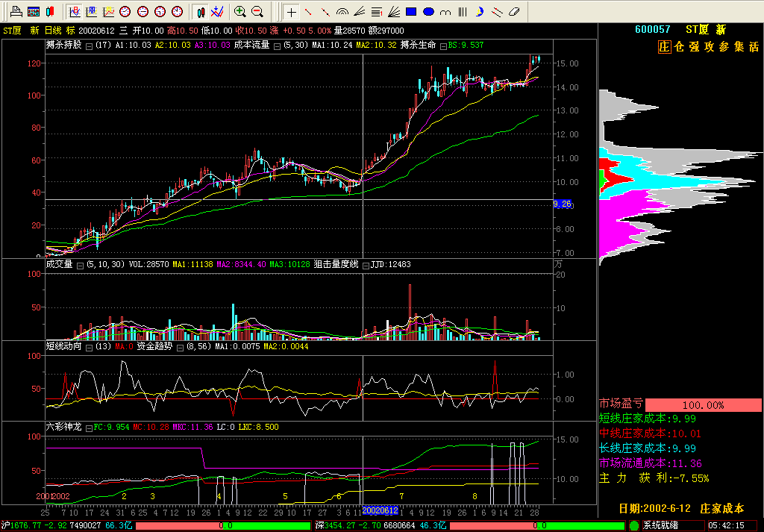Image resolution: width=764 pixels, height=532 pixels.
Task: Open the quote table list icon
Action: pos(34,11)
